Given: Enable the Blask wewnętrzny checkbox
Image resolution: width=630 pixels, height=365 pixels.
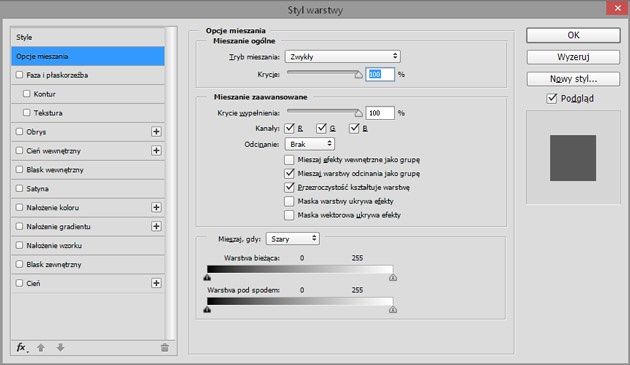Looking at the screenshot, I should (x=19, y=169).
